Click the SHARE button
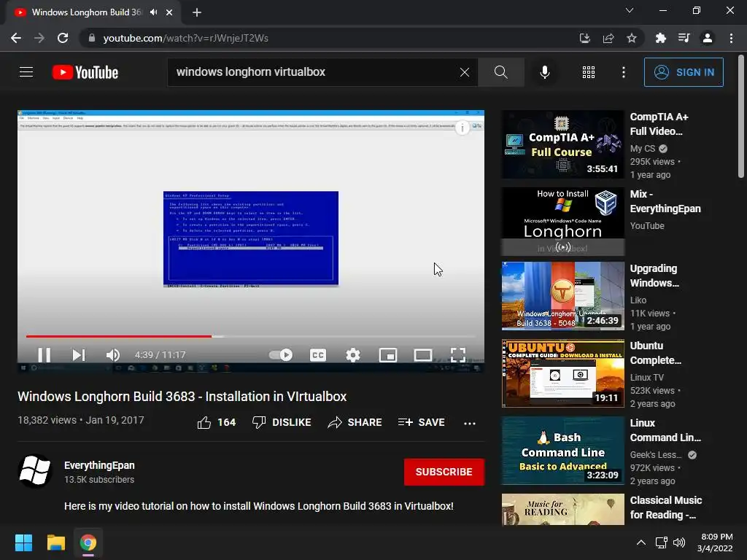 [355, 422]
